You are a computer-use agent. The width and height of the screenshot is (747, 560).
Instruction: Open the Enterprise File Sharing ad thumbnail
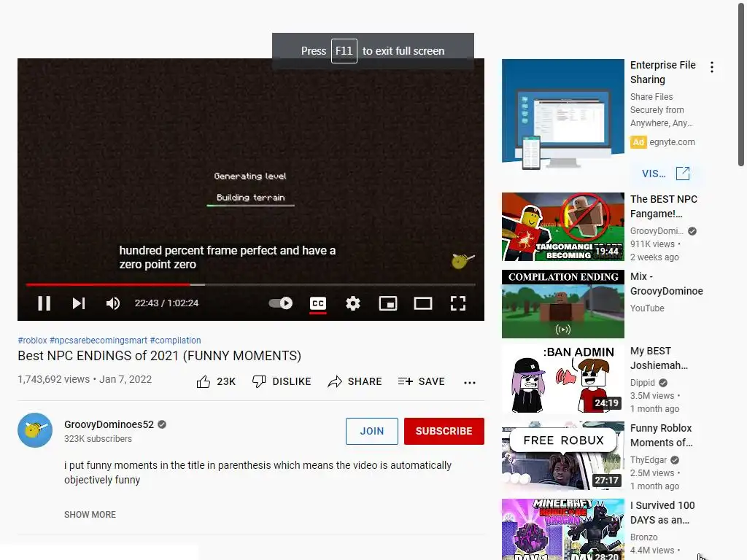click(563, 114)
